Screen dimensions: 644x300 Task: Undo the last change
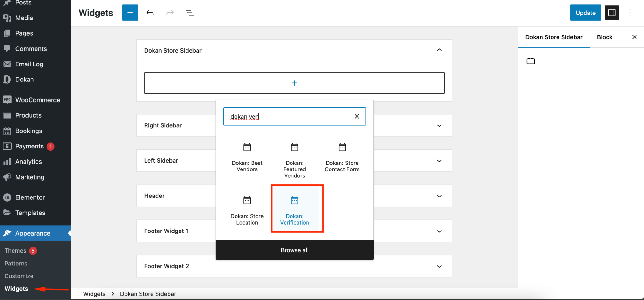[150, 13]
